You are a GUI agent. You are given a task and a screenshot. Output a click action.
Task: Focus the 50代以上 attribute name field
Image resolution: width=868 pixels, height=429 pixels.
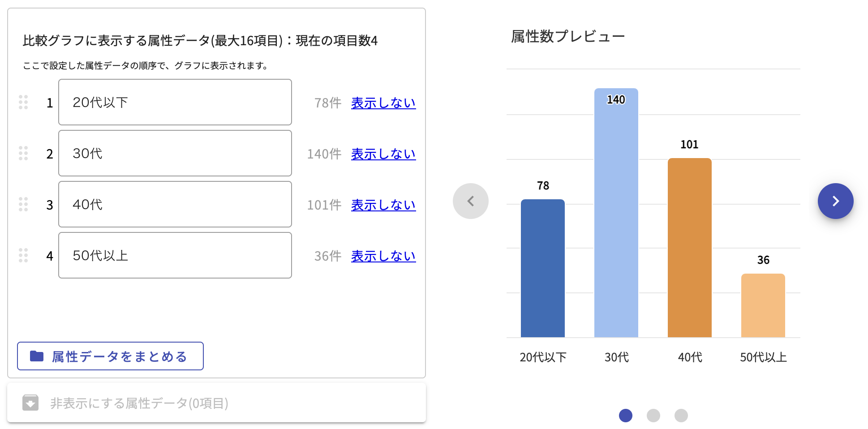[175, 255]
